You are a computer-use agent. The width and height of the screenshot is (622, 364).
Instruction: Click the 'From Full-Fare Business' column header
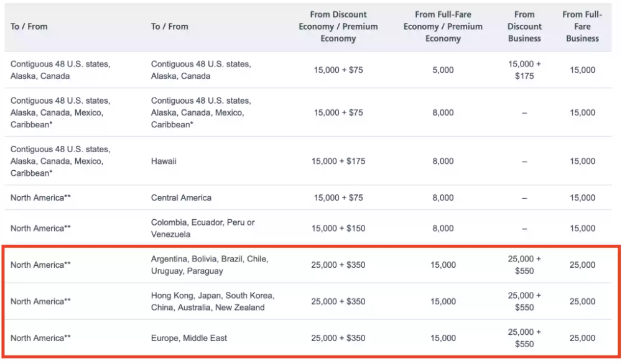582,27
